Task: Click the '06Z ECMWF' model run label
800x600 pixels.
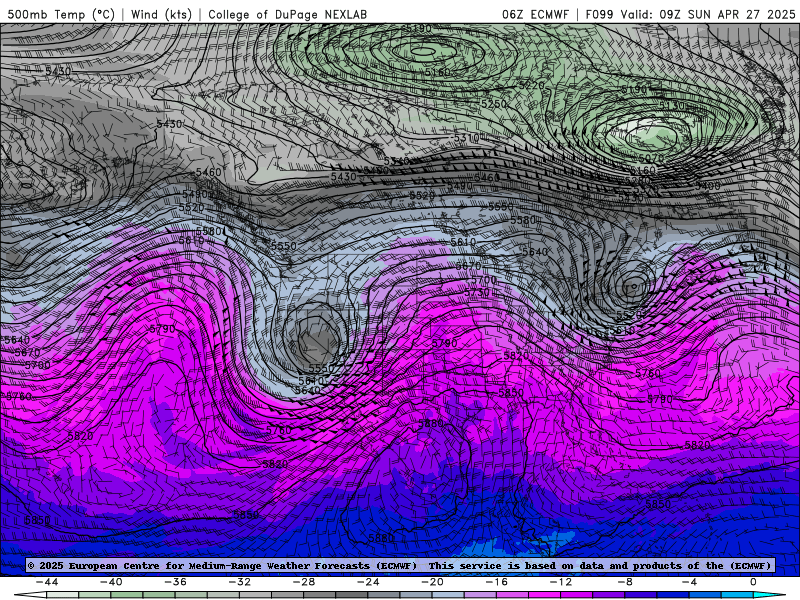Action: coord(535,14)
